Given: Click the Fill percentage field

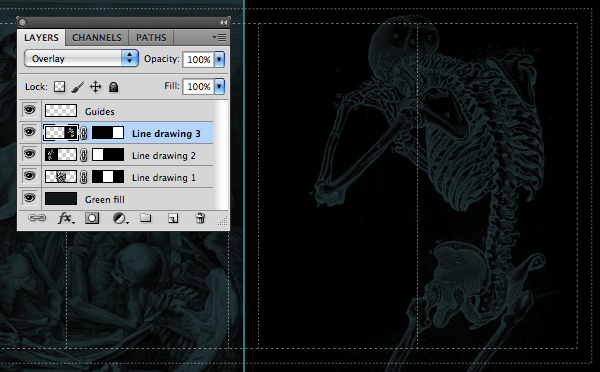Looking at the screenshot, I should tap(198, 87).
